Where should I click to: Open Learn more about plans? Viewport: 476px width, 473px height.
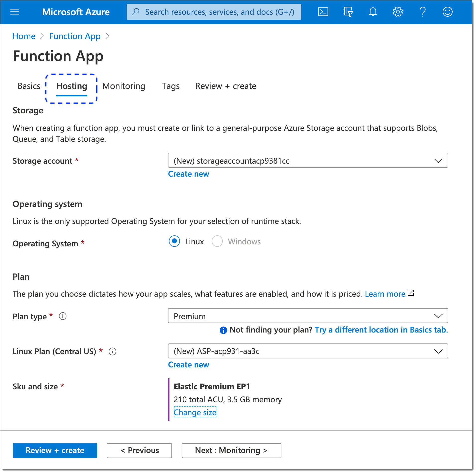tap(385, 294)
